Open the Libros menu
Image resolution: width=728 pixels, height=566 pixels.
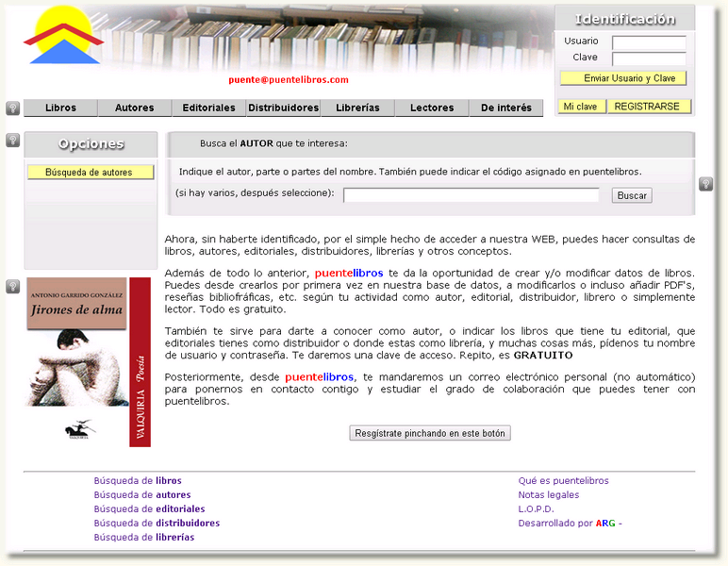(x=60, y=108)
